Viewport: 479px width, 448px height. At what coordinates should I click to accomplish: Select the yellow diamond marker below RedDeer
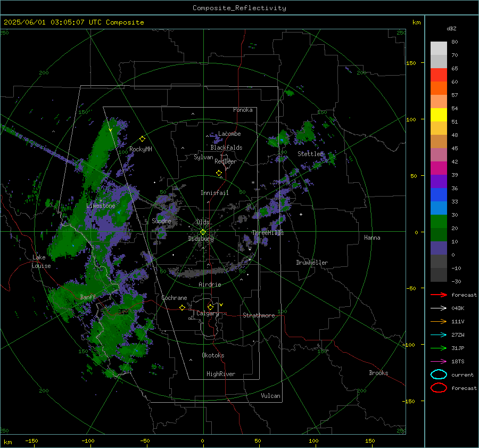(x=219, y=173)
